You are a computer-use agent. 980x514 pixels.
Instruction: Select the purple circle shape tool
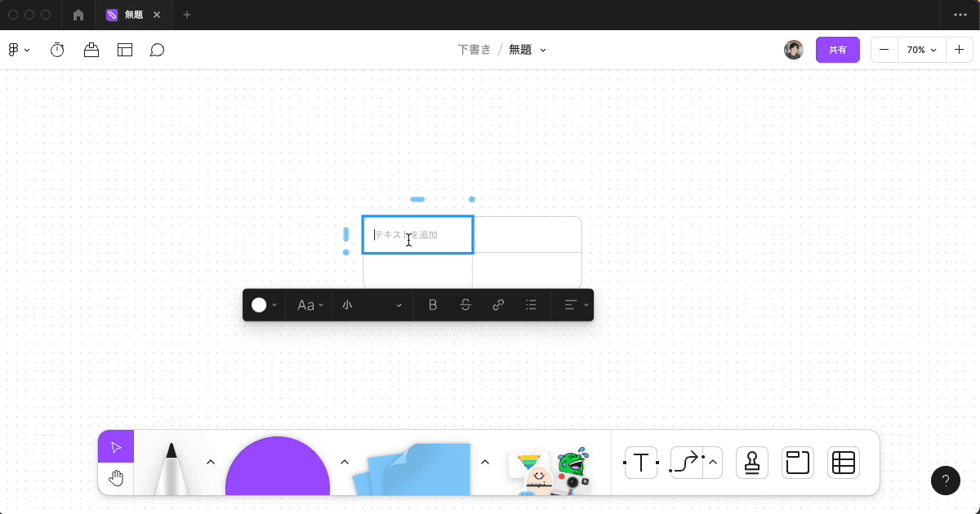click(278, 465)
